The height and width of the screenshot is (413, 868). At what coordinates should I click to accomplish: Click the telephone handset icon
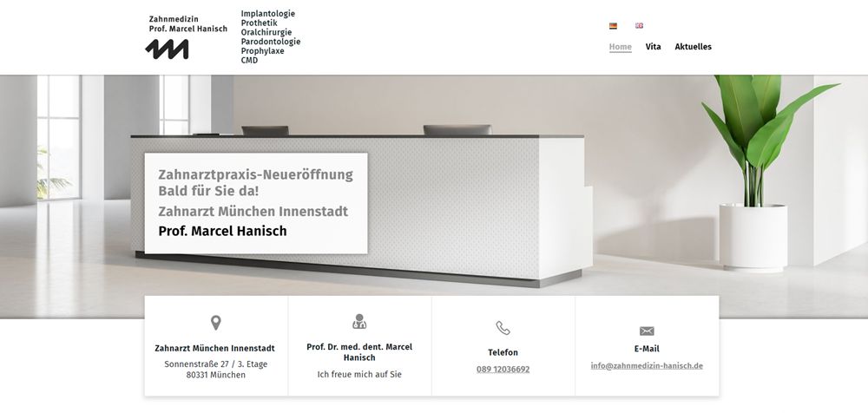coord(503,328)
